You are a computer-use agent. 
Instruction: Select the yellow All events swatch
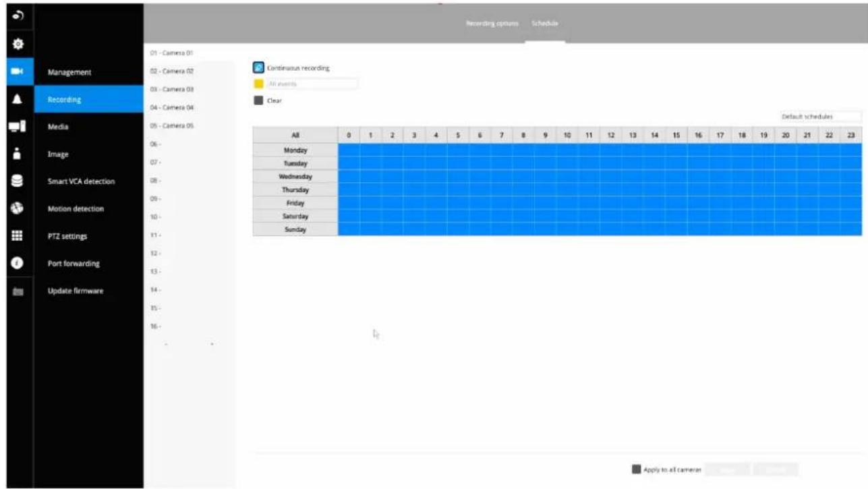(258, 84)
